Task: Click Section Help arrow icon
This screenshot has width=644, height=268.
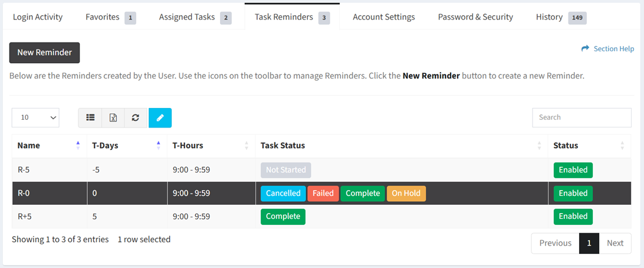Action: [585, 48]
